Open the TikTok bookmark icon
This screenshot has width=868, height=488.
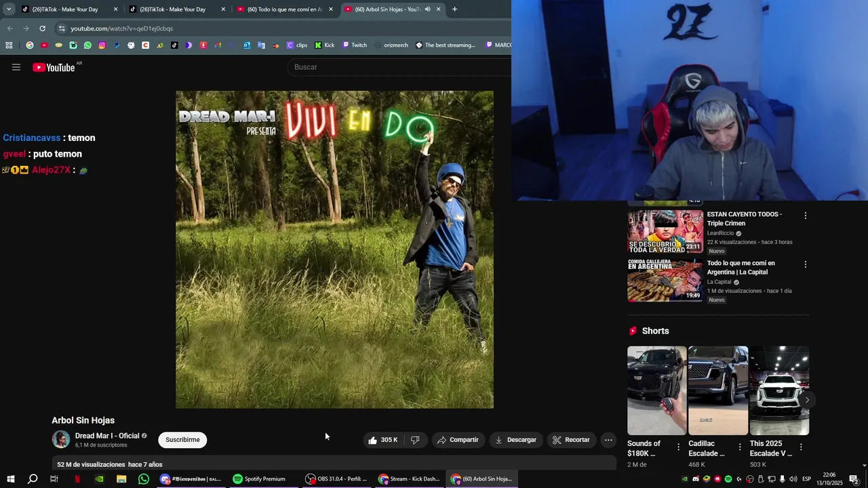(x=174, y=45)
